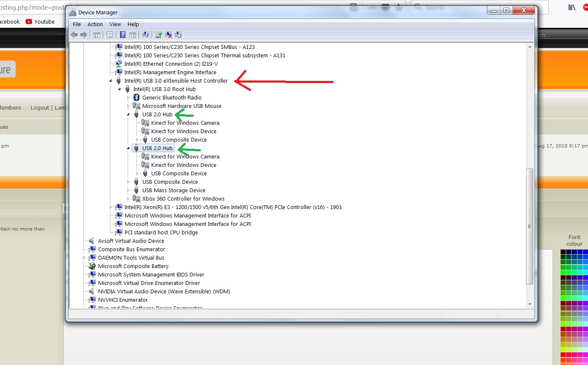588x365 pixels.
Task: Click the Update Driver Software toolbar icon
Action: [159, 35]
